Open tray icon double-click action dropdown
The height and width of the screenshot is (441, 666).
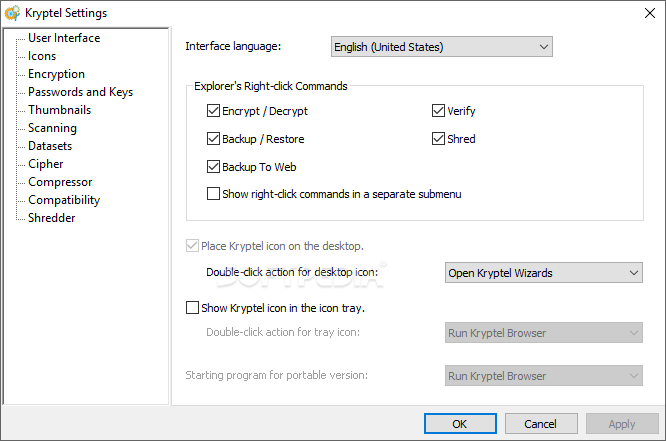pos(544,333)
